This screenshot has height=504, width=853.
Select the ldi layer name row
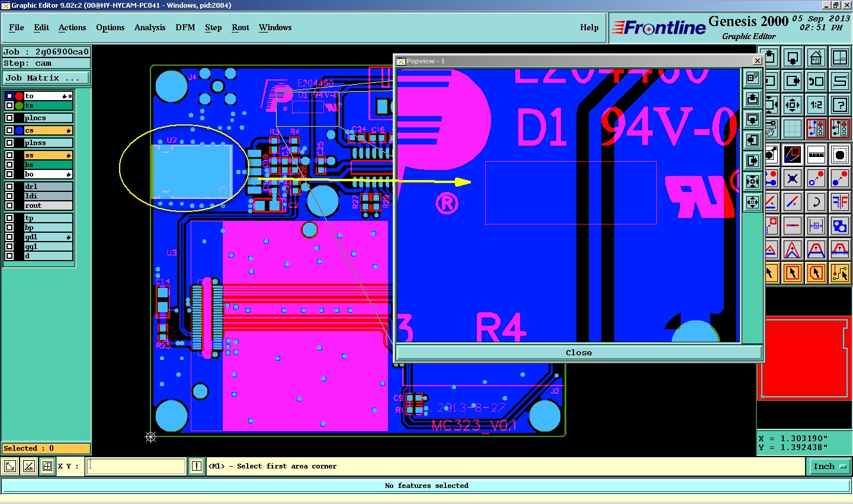coord(49,196)
